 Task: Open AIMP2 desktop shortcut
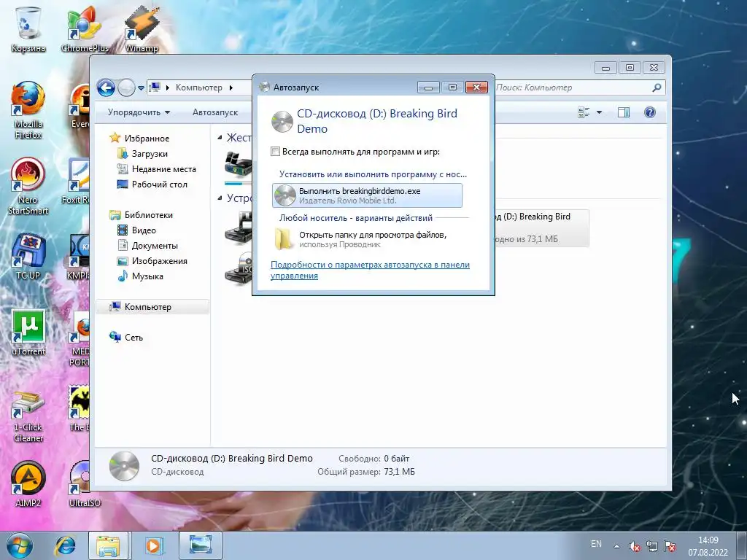point(28,484)
